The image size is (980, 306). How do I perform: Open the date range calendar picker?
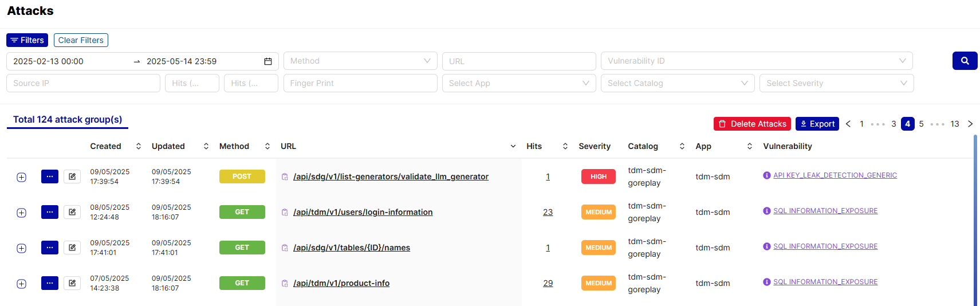tap(267, 61)
